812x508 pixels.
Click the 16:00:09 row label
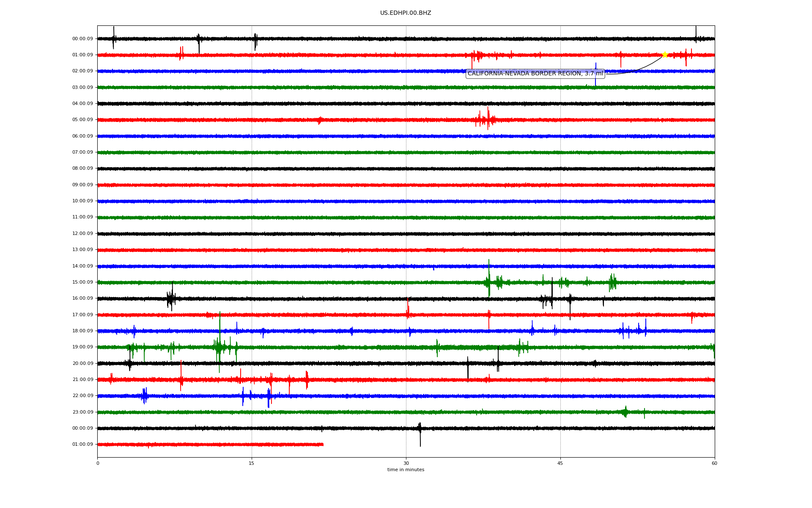click(82, 298)
